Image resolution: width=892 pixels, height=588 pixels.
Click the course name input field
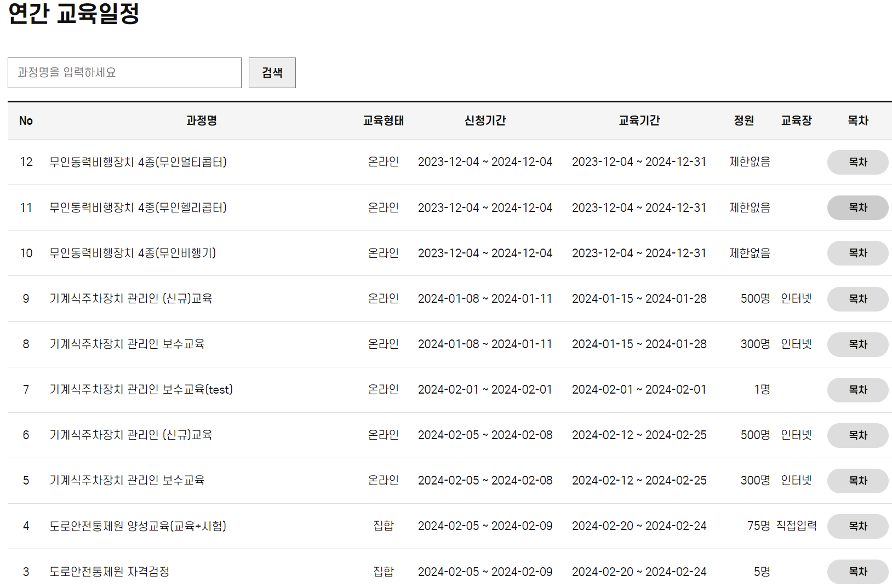click(x=124, y=72)
